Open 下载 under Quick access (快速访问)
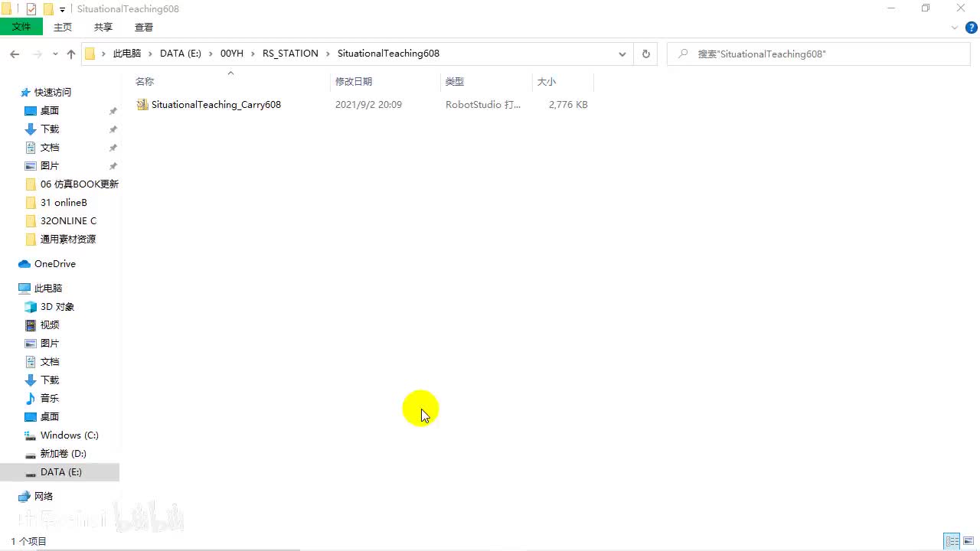Viewport: 980px width, 551px height. tap(50, 129)
